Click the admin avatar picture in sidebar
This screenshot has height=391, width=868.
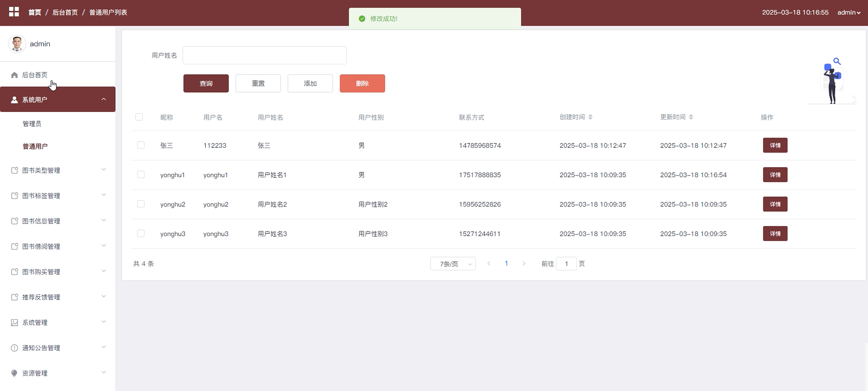[17, 44]
